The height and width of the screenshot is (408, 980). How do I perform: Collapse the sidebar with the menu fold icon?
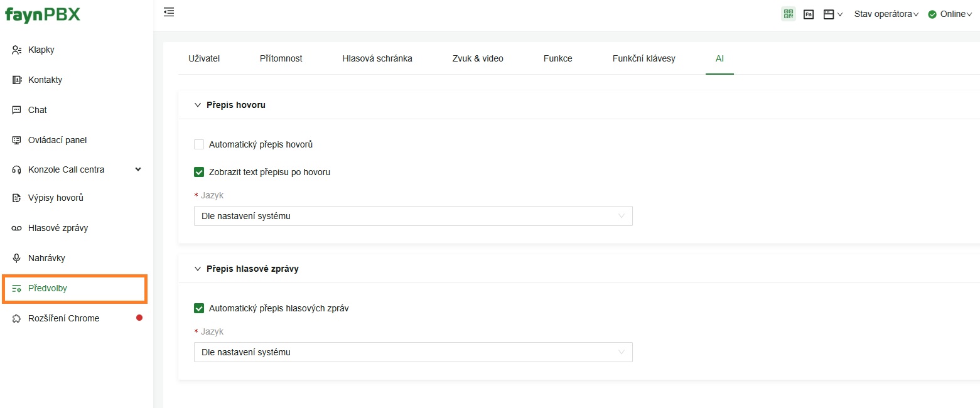[168, 11]
